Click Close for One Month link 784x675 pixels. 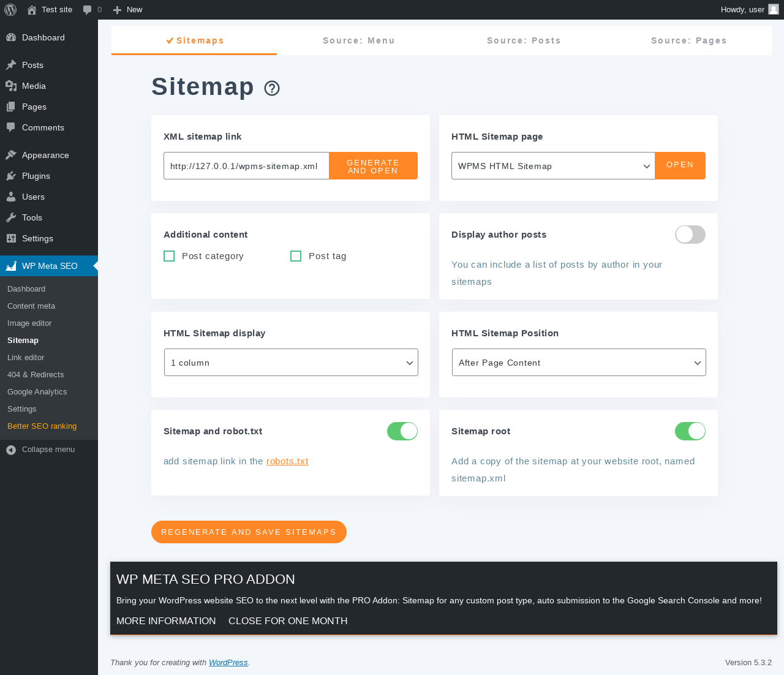point(288,621)
